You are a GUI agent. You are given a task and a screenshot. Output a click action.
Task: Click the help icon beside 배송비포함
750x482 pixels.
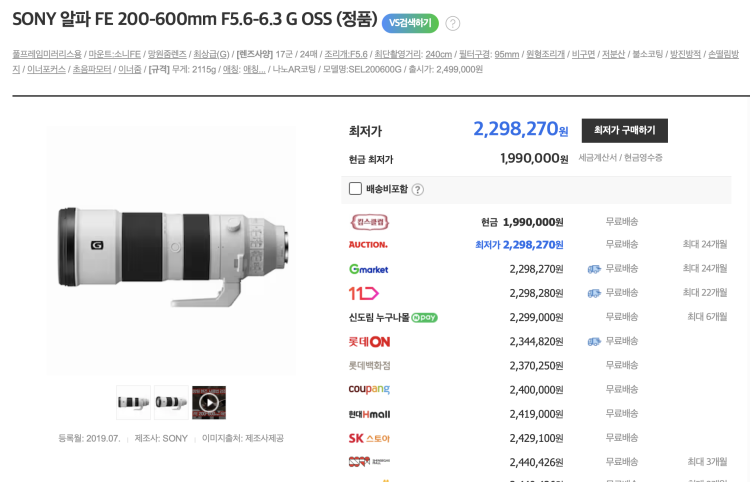click(417, 189)
